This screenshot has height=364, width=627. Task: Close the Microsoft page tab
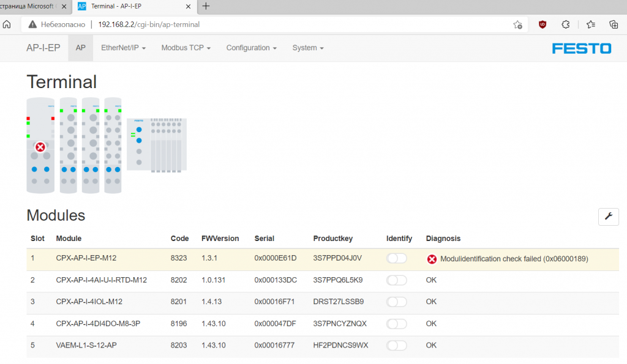point(64,6)
